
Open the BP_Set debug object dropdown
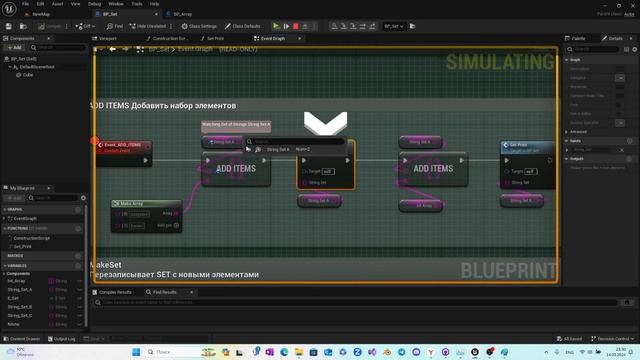(393, 26)
